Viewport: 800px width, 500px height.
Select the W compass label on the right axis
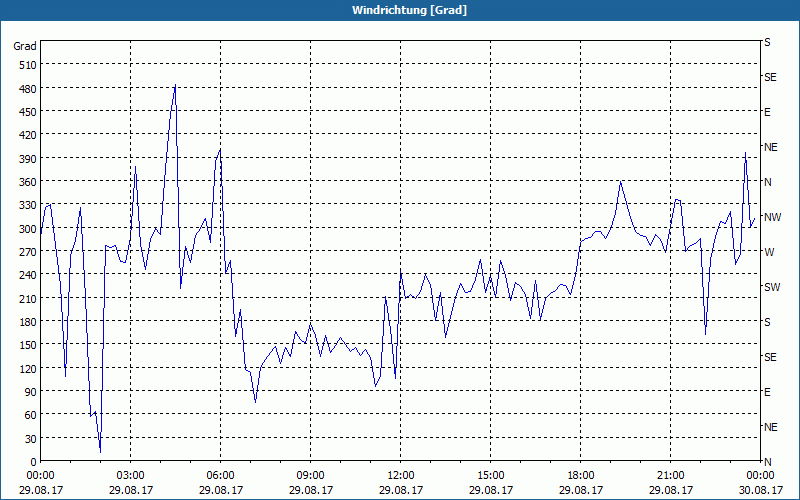769,252
